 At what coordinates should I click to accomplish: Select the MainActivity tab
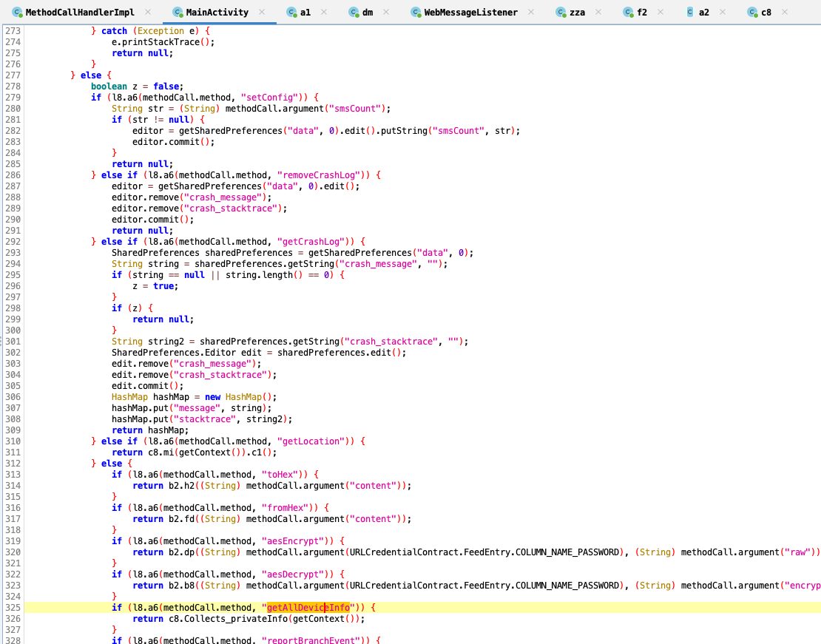click(217, 12)
